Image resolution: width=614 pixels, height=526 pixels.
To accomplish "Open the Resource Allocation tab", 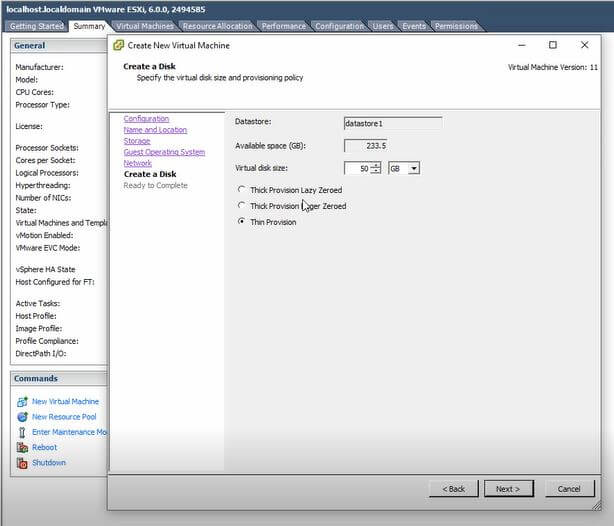I will [x=218, y=26].
